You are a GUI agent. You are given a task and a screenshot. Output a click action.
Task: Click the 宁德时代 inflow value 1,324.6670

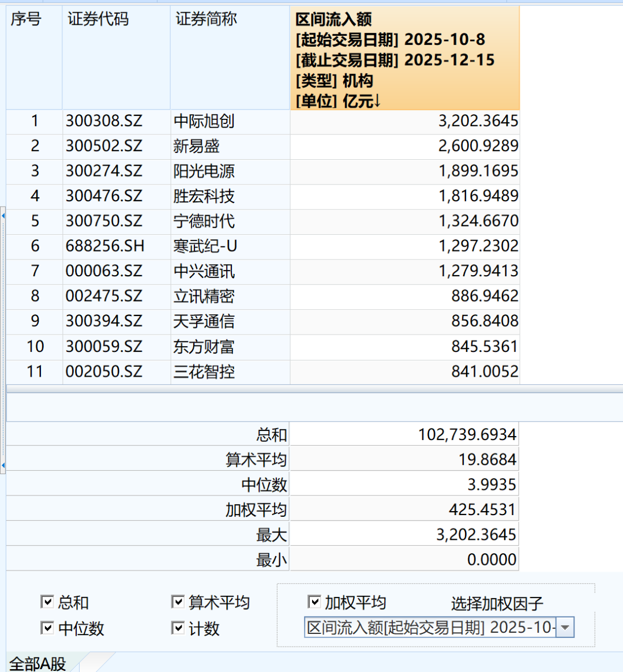click(478, 221)
